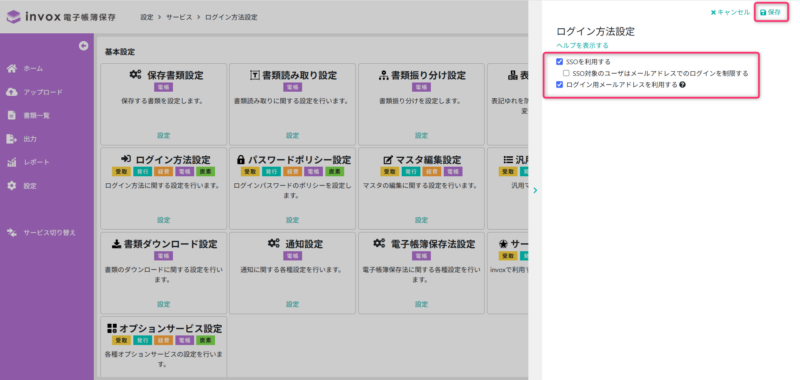Click the サービス切り替え switch icon

coord(12,233)
